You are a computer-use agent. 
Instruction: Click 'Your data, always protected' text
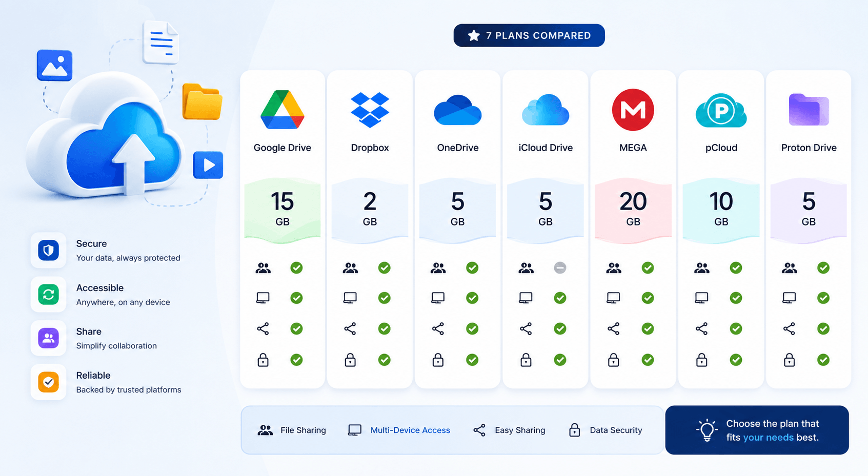[128, 258]
